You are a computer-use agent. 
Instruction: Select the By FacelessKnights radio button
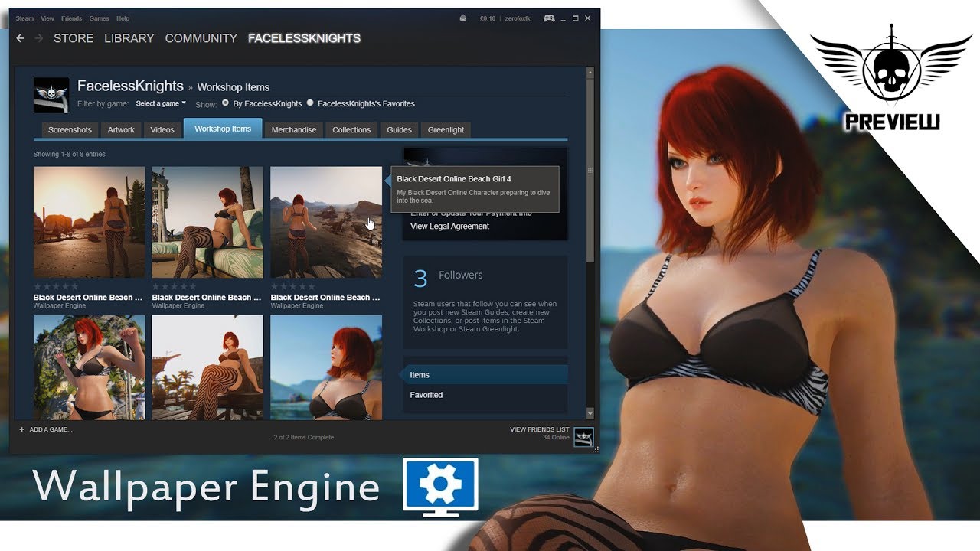click(x=226, y=103)
